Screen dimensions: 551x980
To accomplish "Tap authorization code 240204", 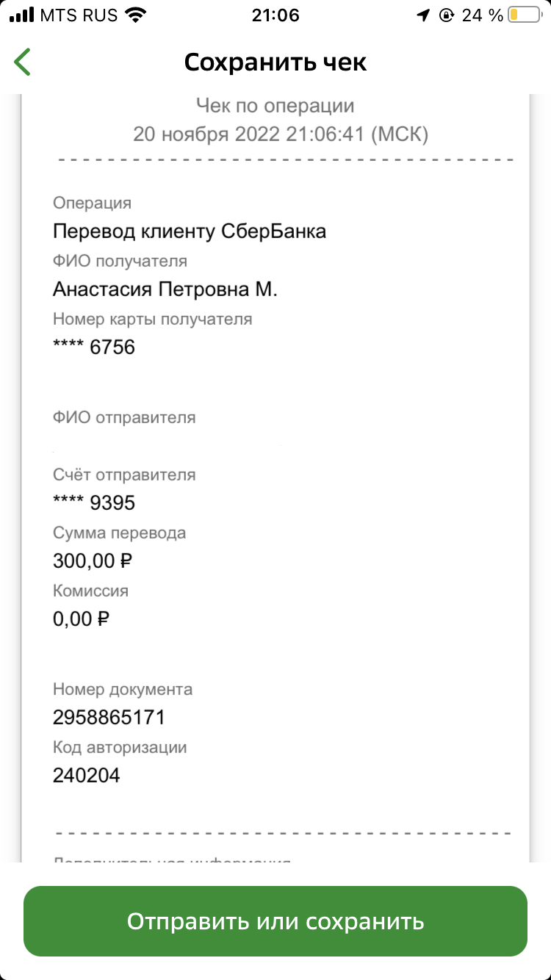I will point(86,775).
